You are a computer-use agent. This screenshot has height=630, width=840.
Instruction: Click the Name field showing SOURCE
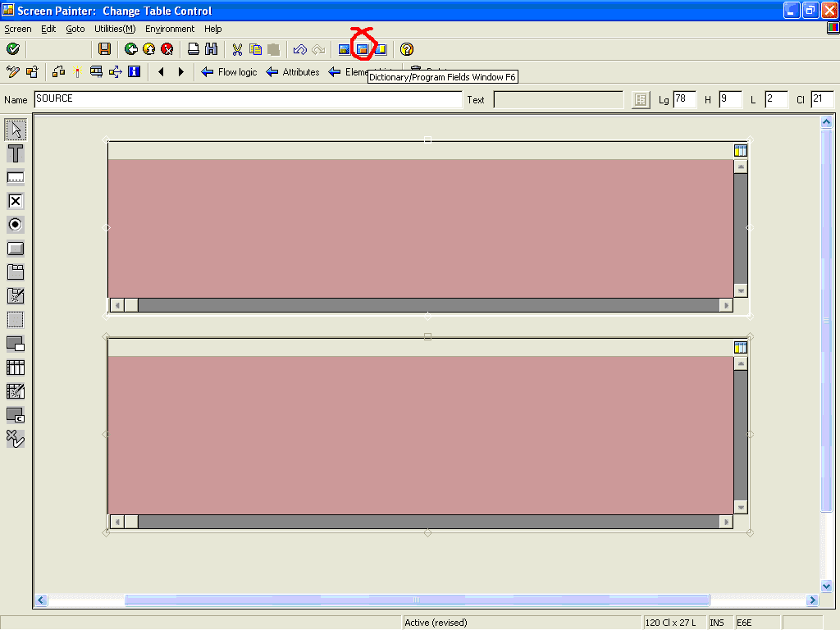[246, 98]
